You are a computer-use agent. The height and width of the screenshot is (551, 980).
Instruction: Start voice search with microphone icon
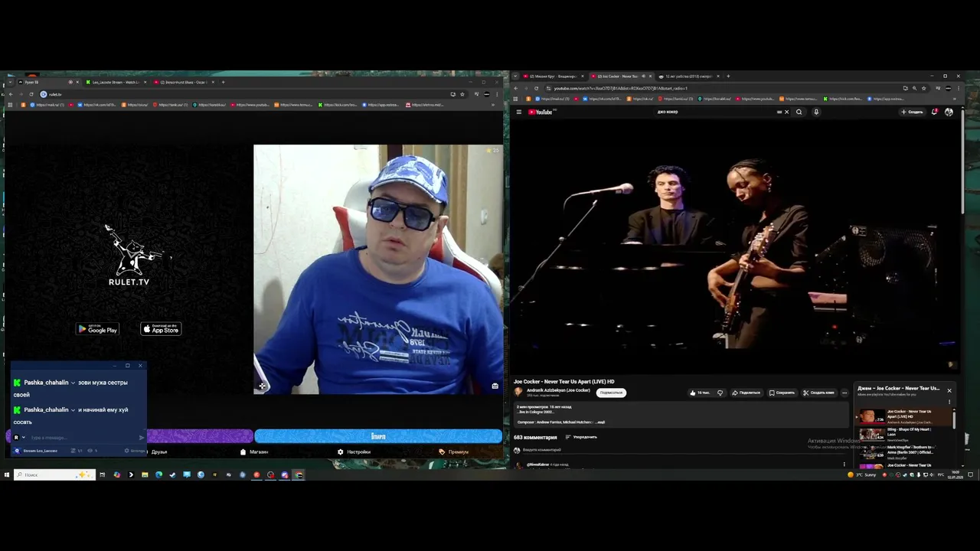tap(816, 112)
